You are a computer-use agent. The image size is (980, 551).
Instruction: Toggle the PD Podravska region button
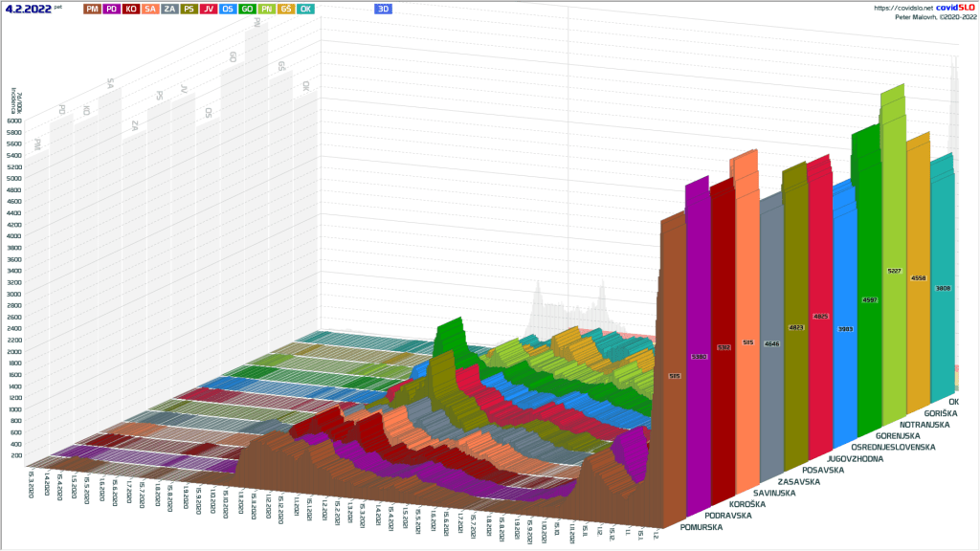[112, 8]
